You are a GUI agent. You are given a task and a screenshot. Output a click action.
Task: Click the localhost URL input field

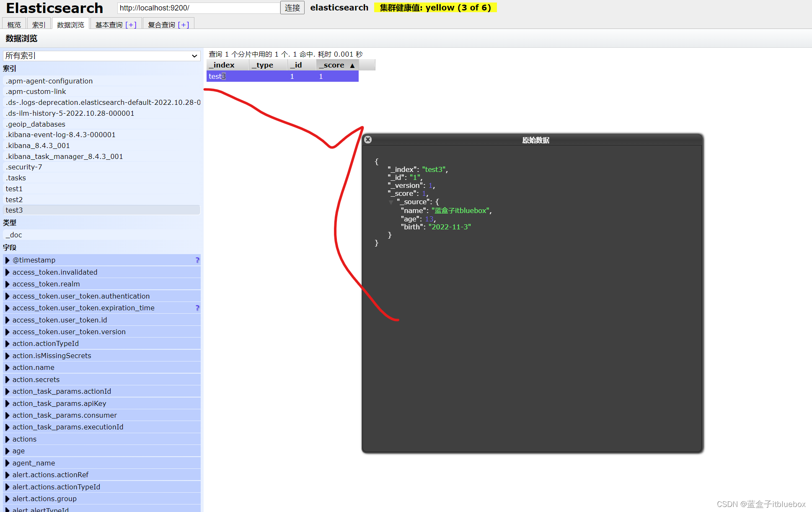pos(198,8)
